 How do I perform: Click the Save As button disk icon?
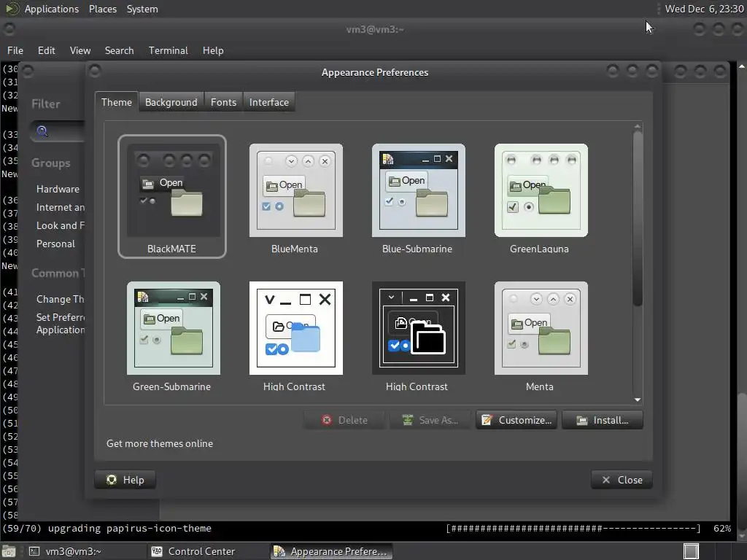[x=408, y=420]
